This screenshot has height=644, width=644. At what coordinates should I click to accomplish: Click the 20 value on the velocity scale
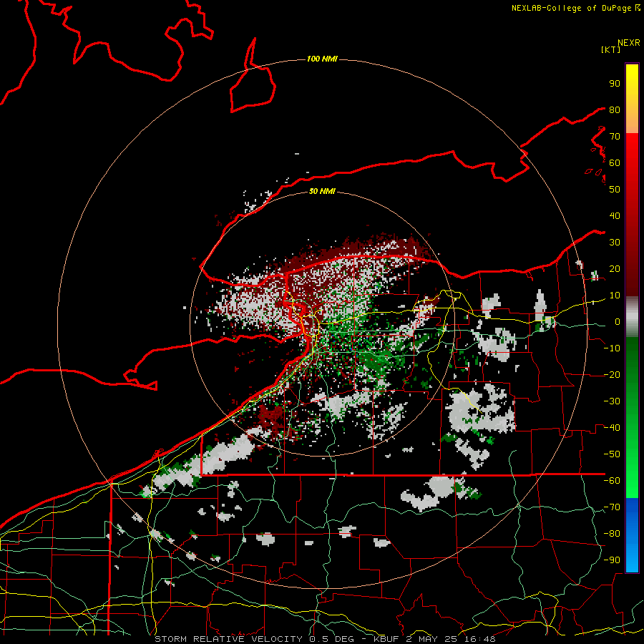615,268
